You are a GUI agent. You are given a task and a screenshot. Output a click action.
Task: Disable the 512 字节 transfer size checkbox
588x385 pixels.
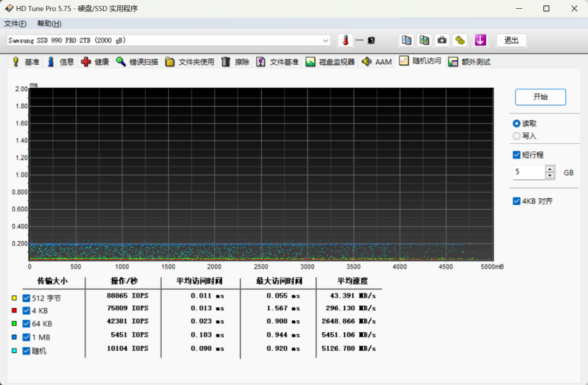click(x=26, y=298)
